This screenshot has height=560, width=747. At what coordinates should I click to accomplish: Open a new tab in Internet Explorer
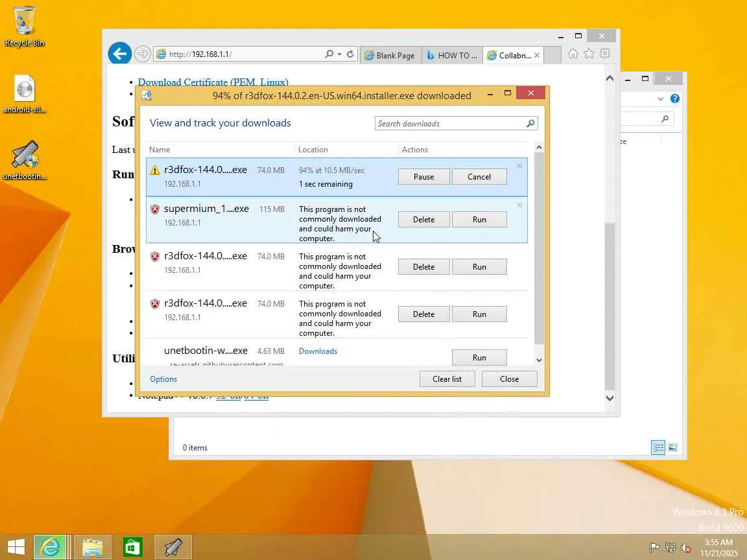pyautogui.click(x=552, y=55)
